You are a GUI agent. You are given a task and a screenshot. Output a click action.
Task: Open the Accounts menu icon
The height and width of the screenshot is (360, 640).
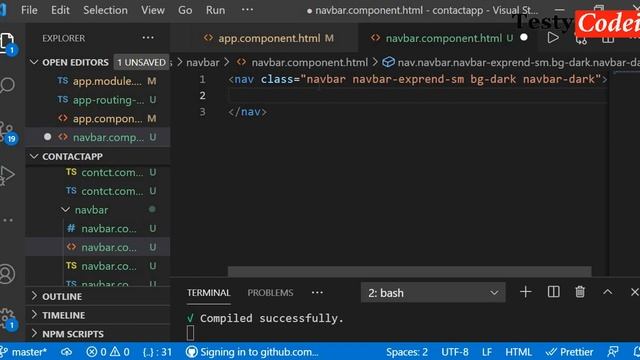pos(7,274)
